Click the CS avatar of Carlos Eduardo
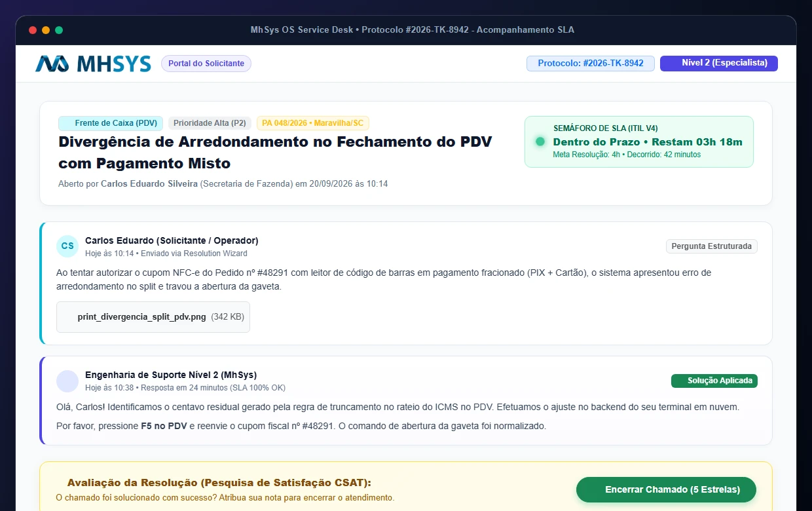The height and width of the screenshot is (511, 812). (x=67, y=246)
